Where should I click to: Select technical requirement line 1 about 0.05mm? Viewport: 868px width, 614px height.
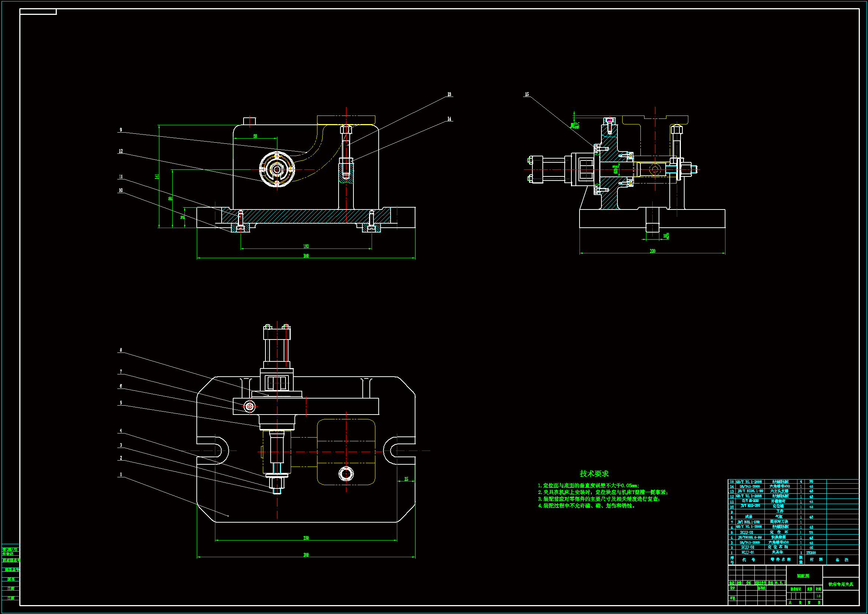pyautogui.click(x=588, y=485)
